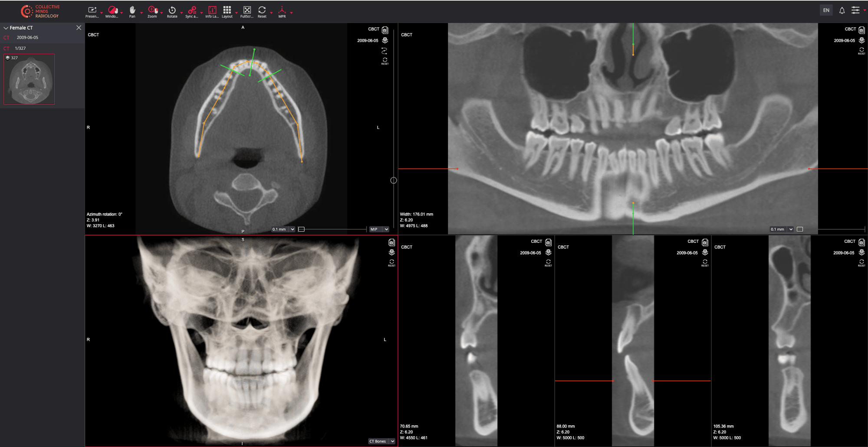This screenshot has height=447, width=868.
Task: Open the CT Bones preset dropdown
Action: coord(382,441)
